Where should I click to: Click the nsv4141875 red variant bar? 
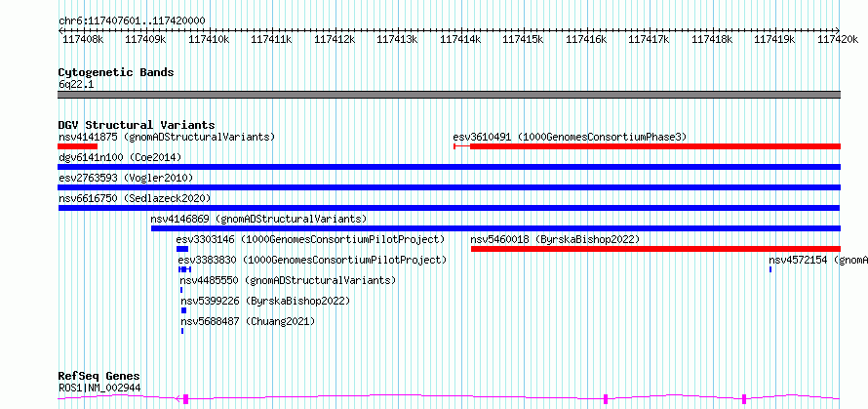tap(77, 146)
